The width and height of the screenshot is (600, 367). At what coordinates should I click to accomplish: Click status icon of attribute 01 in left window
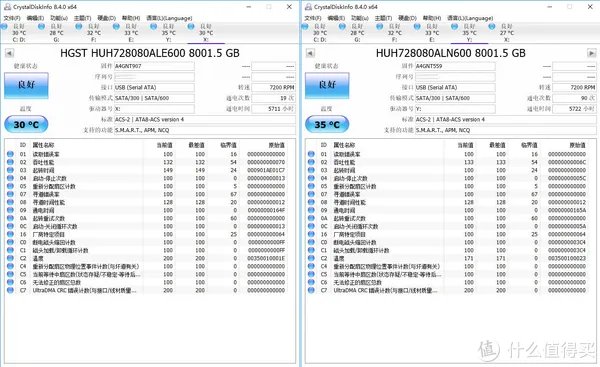[x=10, y=154]
